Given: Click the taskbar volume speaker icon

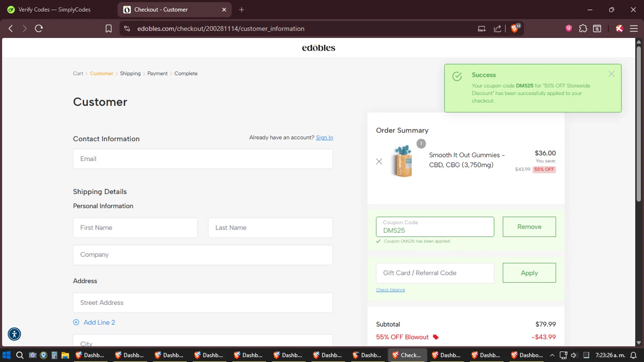Looking at the screenshot, I should pyautogui.click(x=574, y=355).
